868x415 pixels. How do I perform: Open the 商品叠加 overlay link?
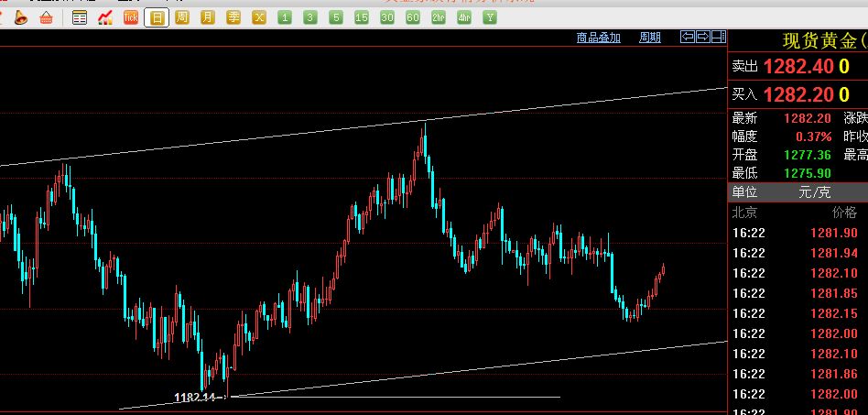(599, 38)
